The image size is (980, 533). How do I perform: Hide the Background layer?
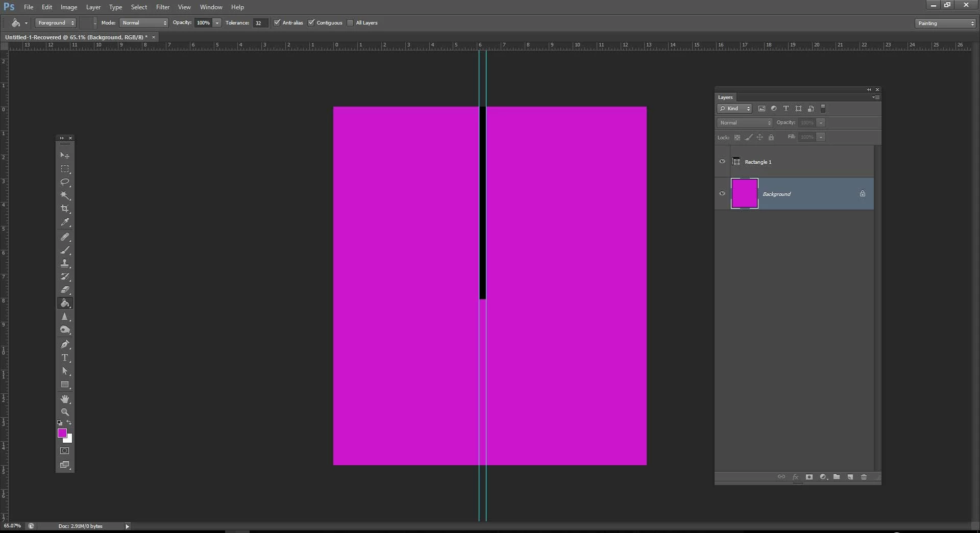click(x=722, y=193)
